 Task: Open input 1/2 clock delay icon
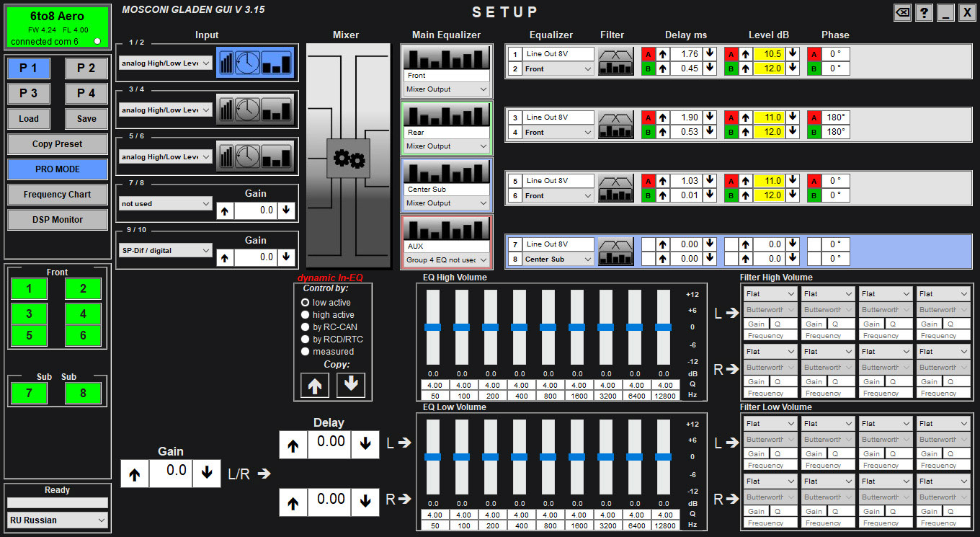(x=247, y=63)
